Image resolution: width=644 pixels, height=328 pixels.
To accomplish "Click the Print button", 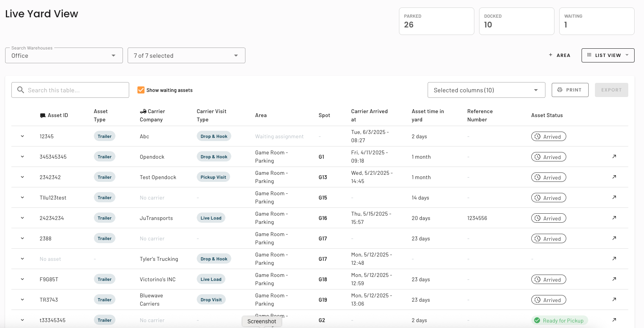I will (x=570, y=90).
